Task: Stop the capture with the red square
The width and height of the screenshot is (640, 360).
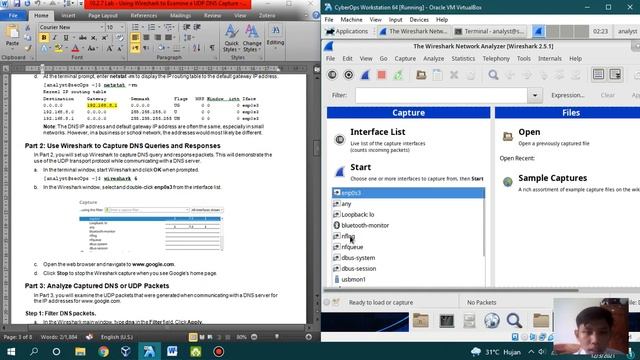Action: pos(381,75)
